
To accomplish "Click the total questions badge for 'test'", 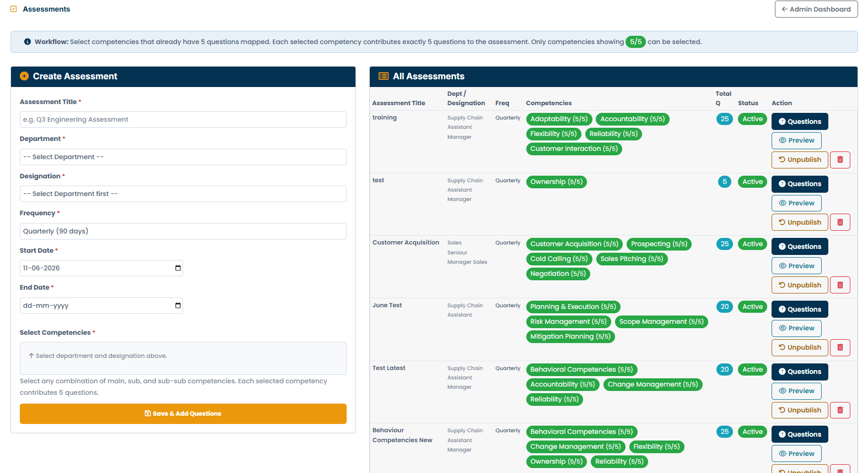I will tap(724, 182).
